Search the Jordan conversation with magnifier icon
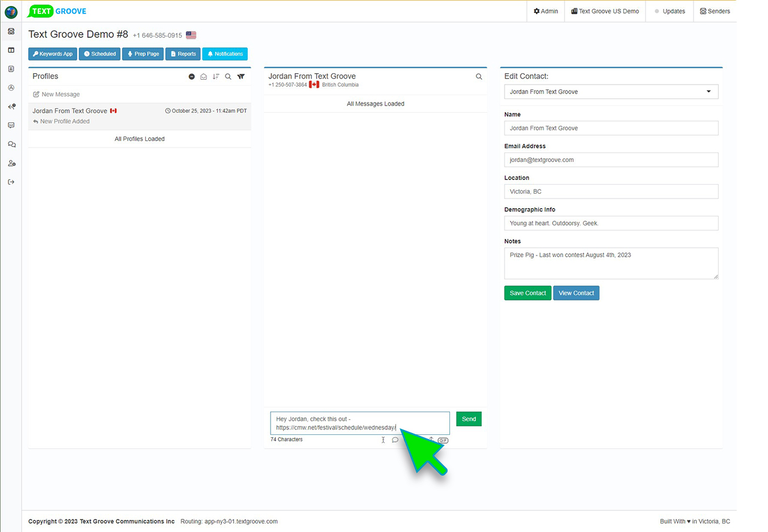The image size is (768, 532). [479, 77]
